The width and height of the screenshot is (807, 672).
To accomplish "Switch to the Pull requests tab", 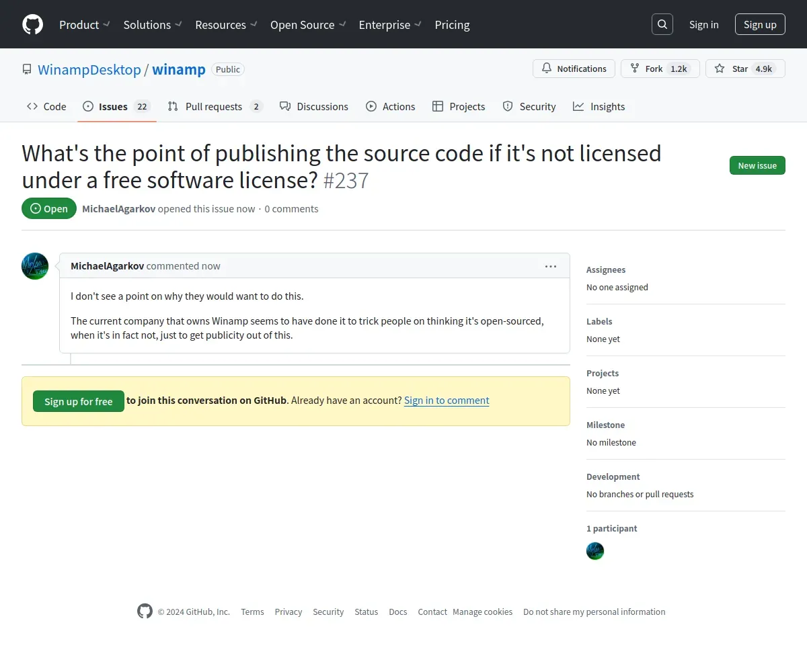I will [214, 106].
